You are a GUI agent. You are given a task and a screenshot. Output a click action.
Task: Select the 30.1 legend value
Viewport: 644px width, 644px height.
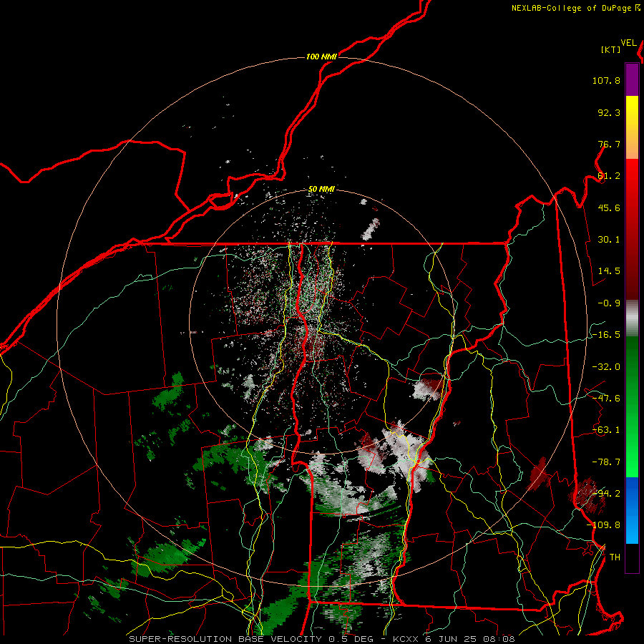[609, 240]
